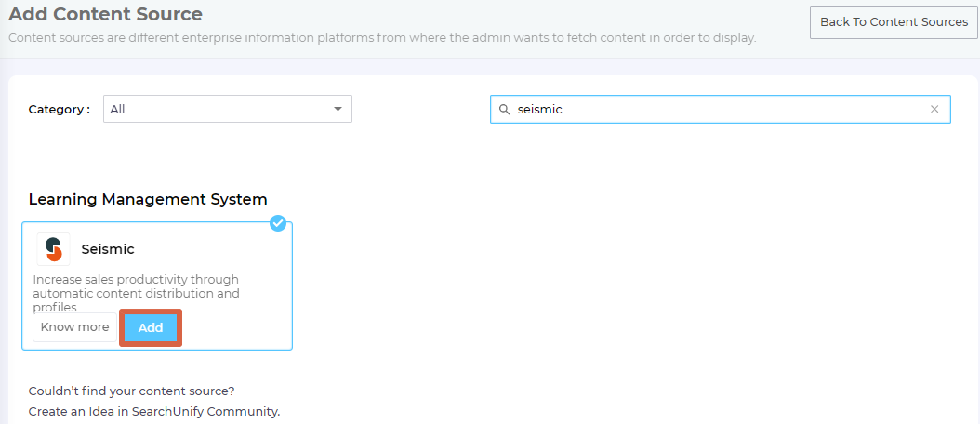Click the page subtitle about content sources
Viewport: 980px width, 424px height.
click(381, 38)
